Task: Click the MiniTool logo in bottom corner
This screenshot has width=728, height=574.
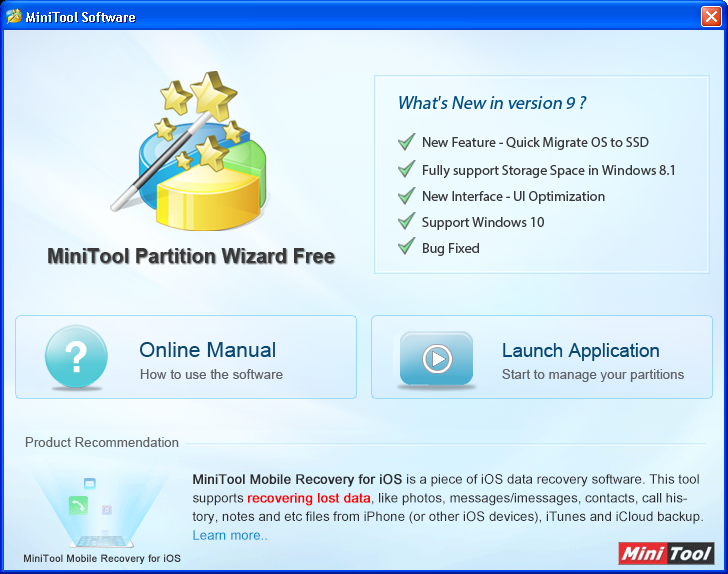Action: click(666, 553)
